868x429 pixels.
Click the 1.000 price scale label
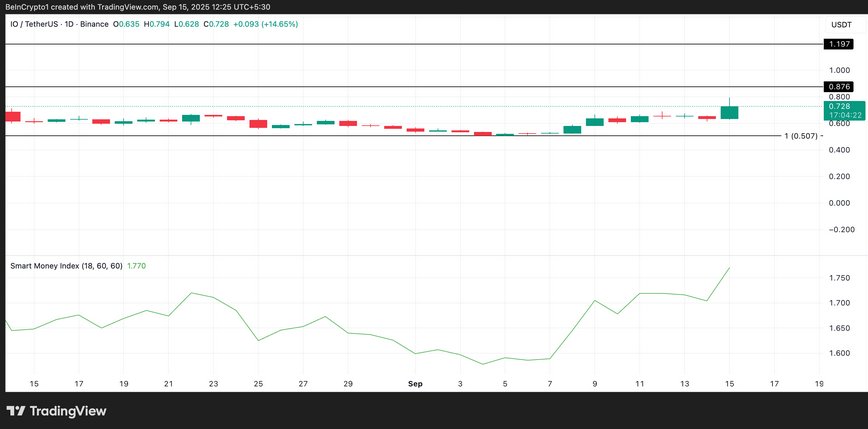[840, 70]
